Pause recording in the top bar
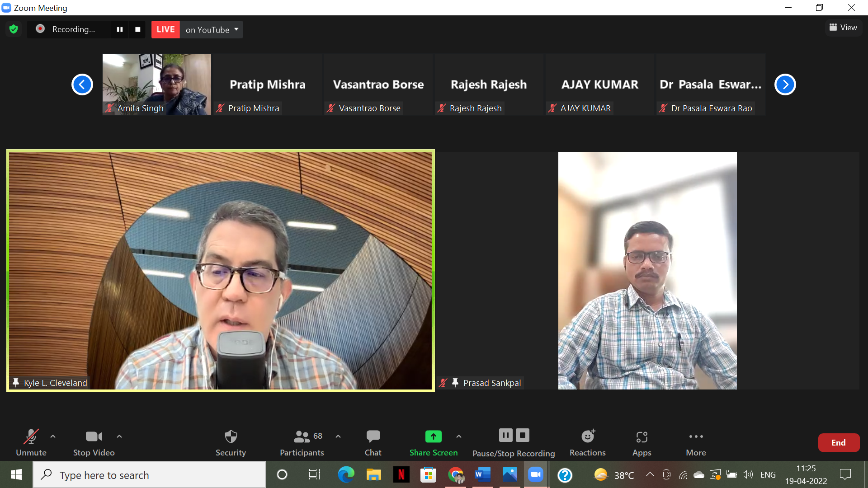This screenshot has height=488, width=868. click(120, 29)
